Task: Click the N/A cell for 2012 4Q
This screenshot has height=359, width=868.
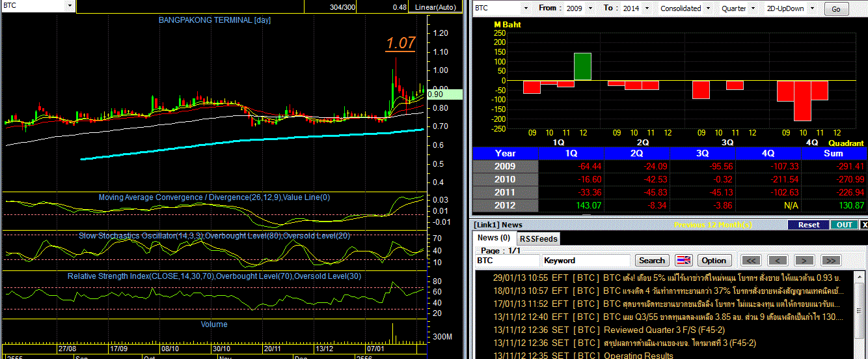Action: pos(768,205)
